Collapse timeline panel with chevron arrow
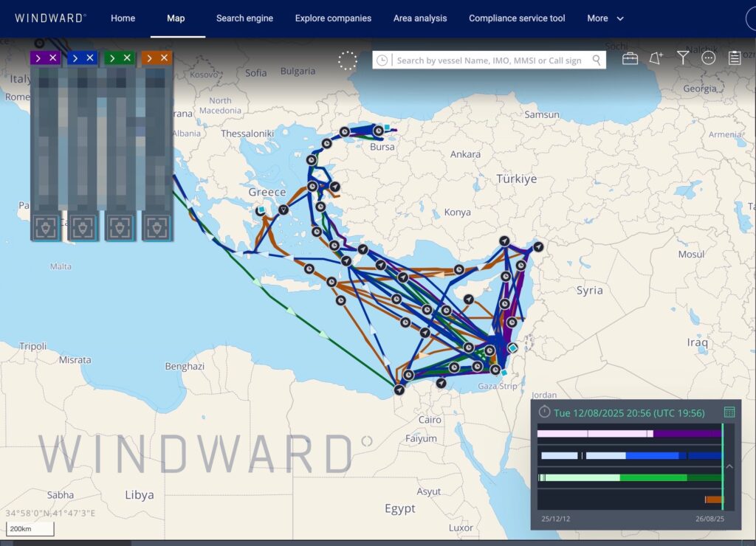The image size is (756, 546). [729, 466]
